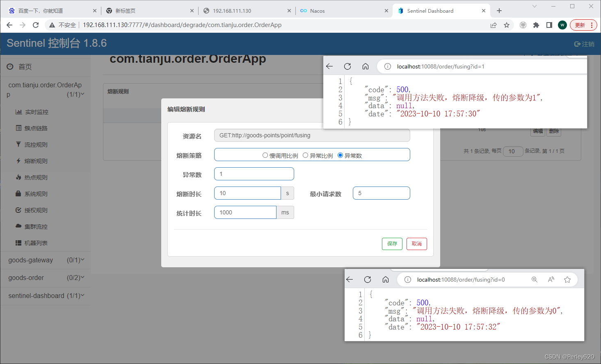Screen dimensions: 601x364
Task: Close the Nacos browser tab
Action: 386,11
